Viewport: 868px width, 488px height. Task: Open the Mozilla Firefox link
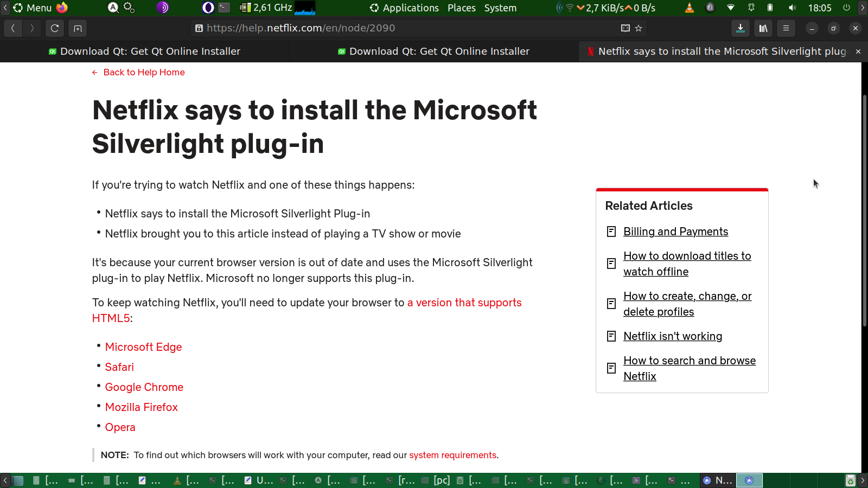point(142,407)
